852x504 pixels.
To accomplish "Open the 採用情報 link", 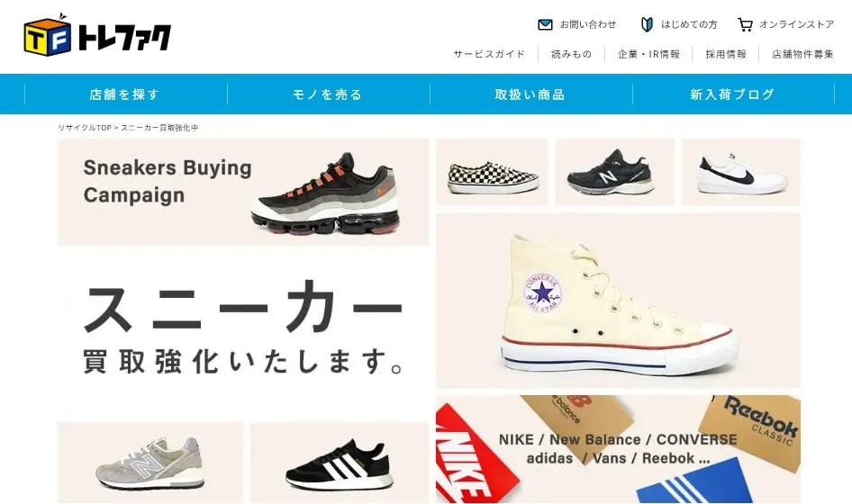I will pos(726,54).
